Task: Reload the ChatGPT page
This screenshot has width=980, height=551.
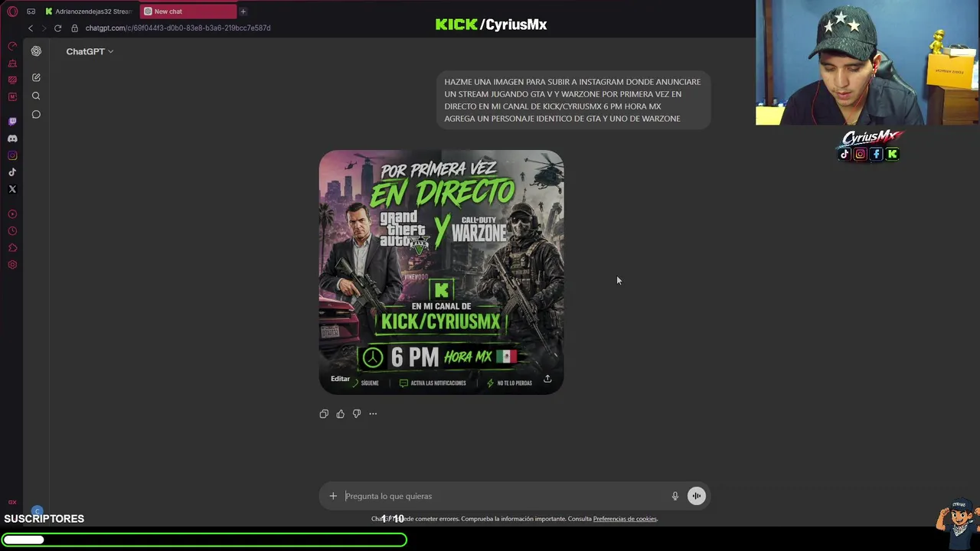Action: click(57, 28)
